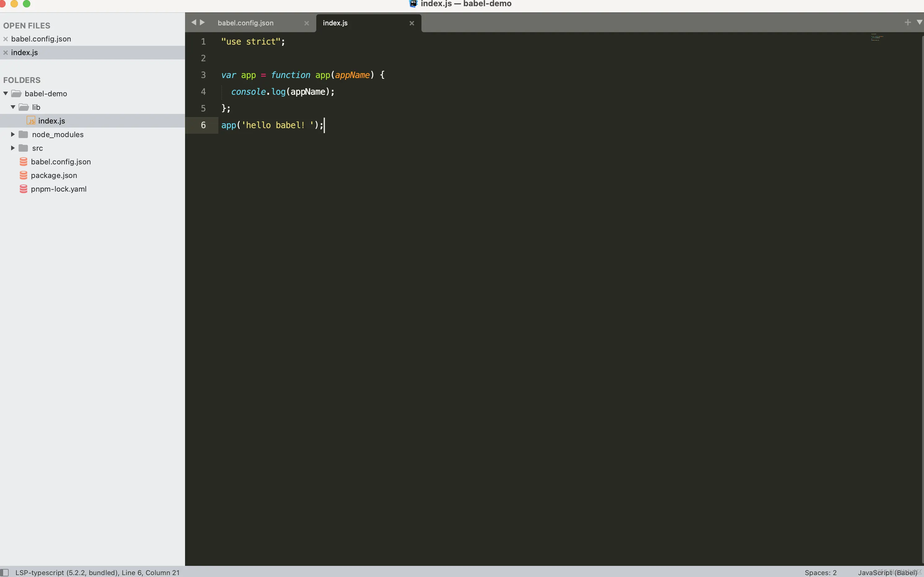Click line number 6 in gutter

pyautogui.click(x=203, y=125)
